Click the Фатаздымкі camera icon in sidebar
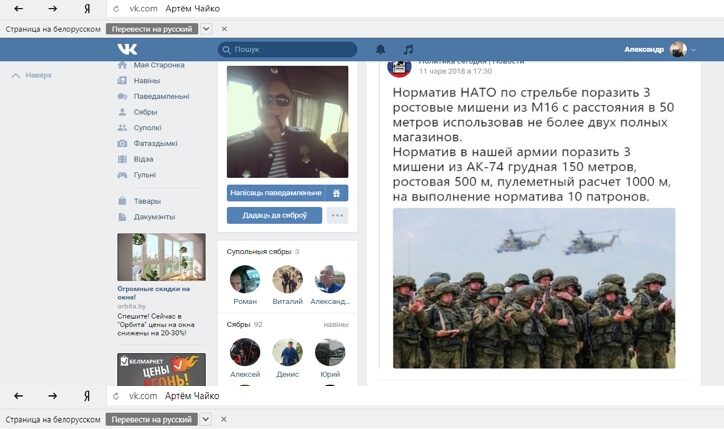This screenshot has height=429, width=724. pyautogui.click(x=122, y=143)
